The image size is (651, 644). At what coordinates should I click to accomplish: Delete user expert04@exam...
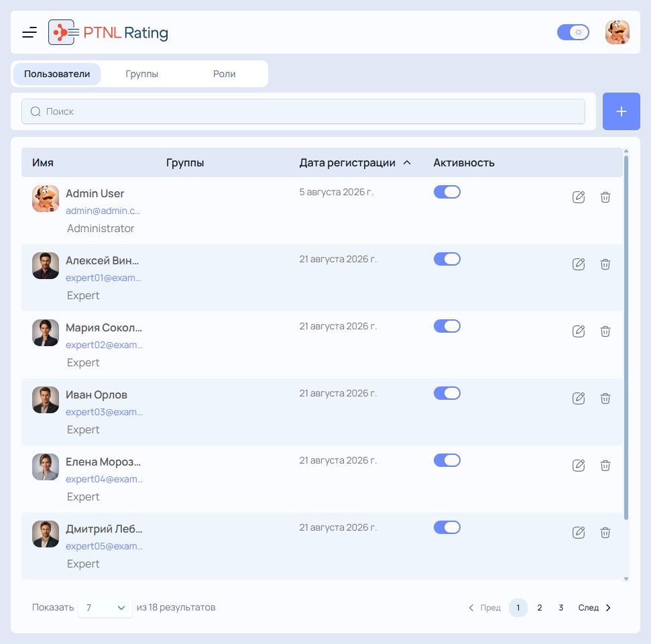pos(605,466)
